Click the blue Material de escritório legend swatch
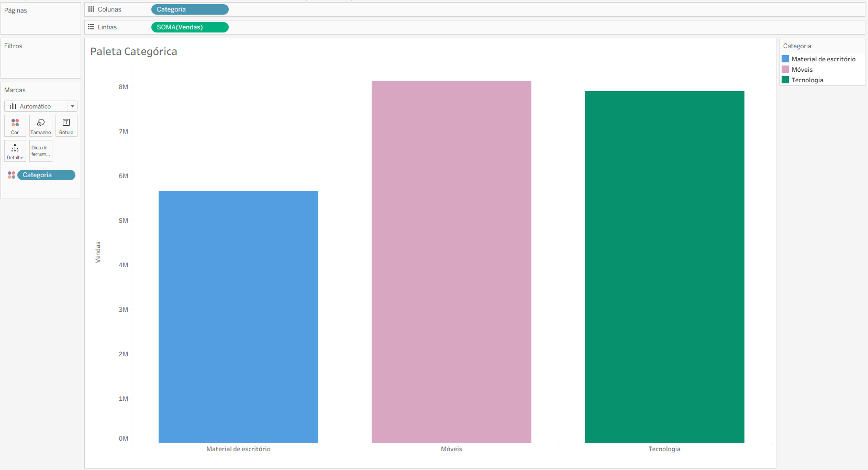Image resolution: width=868 pixels, height=470 pixels. (x=785, y=59)
